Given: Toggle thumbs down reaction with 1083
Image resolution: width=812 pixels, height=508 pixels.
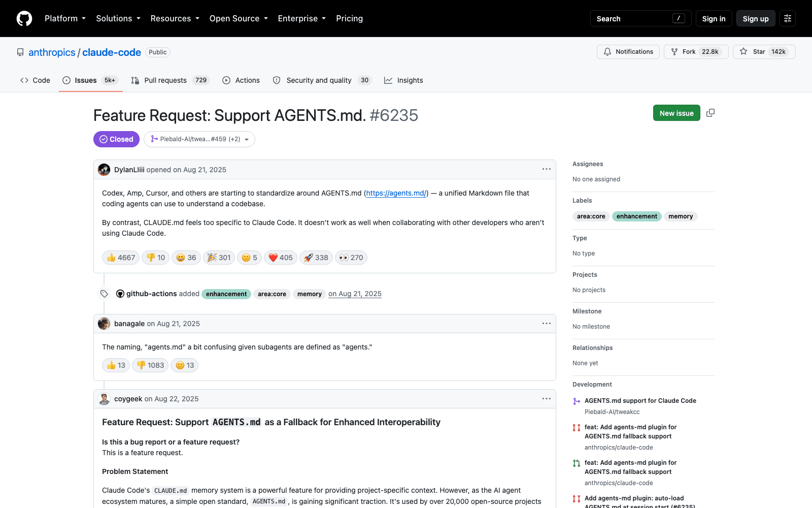Looking at the screenshot, I should pos(150,365).
